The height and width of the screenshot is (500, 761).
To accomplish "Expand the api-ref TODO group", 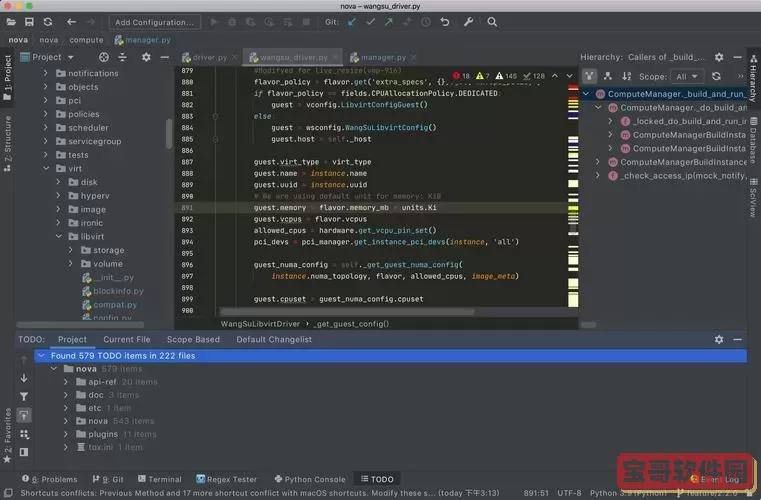I will [x=66, y=382].
